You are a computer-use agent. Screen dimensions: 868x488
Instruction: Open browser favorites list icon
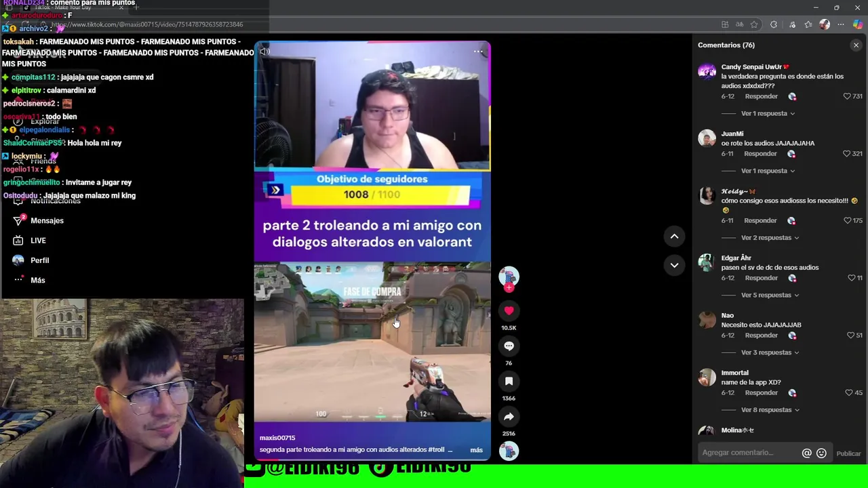pos(808,24)
